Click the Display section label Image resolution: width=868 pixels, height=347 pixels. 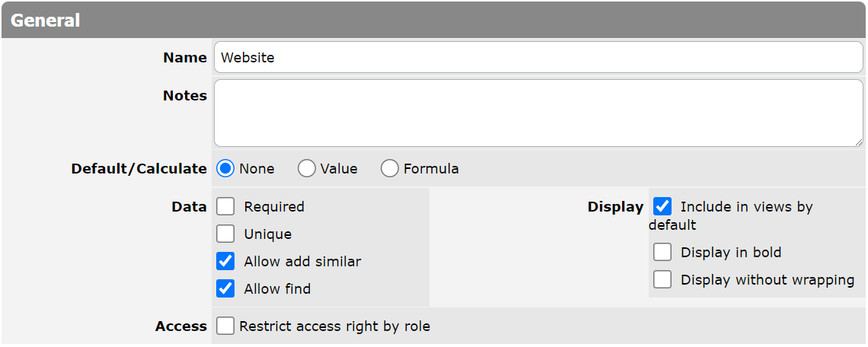click(615, 207)
